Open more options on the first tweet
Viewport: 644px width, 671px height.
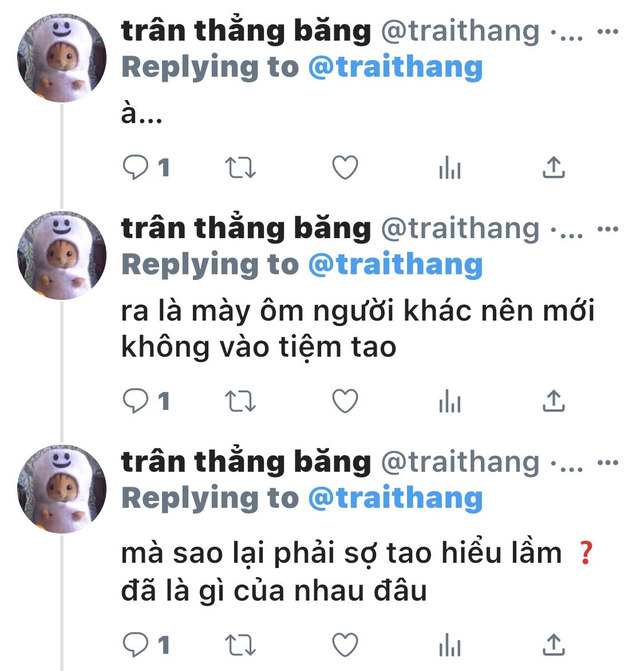[608, 31]
